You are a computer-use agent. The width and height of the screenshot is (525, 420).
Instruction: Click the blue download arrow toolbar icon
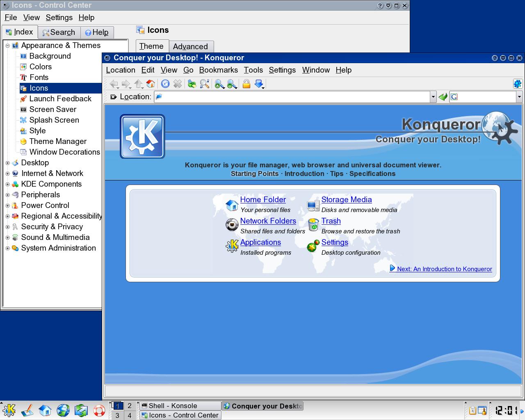(259, 84)
